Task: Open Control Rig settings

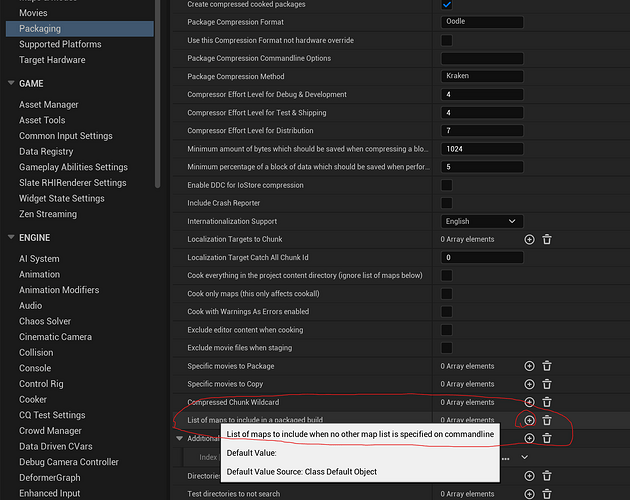Action: (x=41, y=384)
